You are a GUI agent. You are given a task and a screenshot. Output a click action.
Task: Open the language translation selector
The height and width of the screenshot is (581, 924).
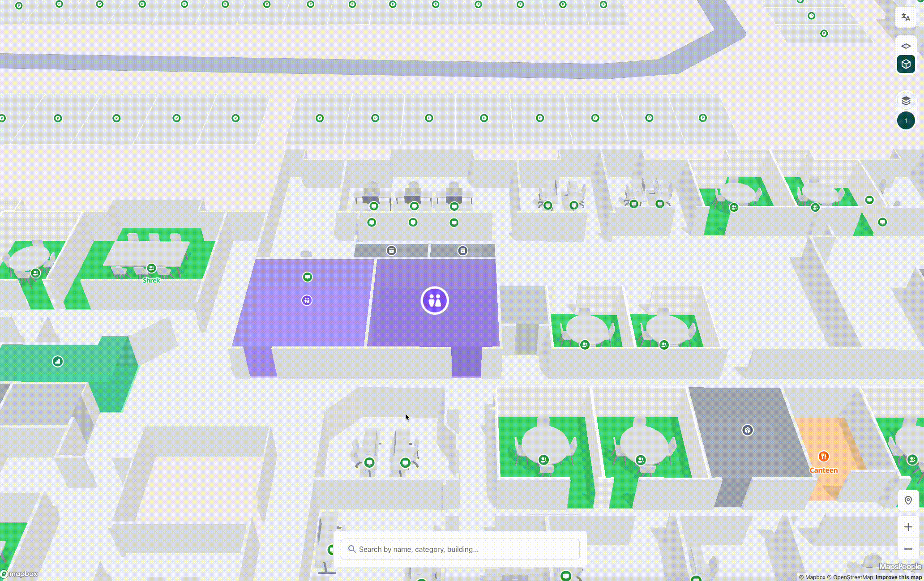[906, 17]
